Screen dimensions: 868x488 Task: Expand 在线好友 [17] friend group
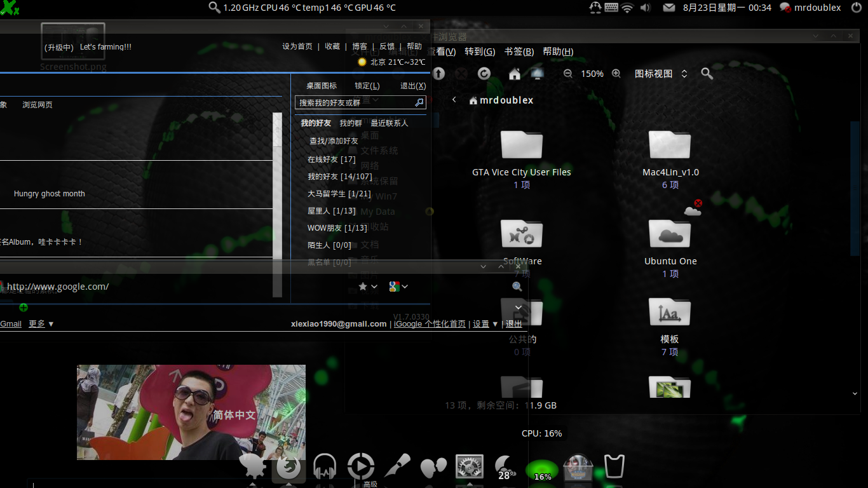[x=332, y=159]
